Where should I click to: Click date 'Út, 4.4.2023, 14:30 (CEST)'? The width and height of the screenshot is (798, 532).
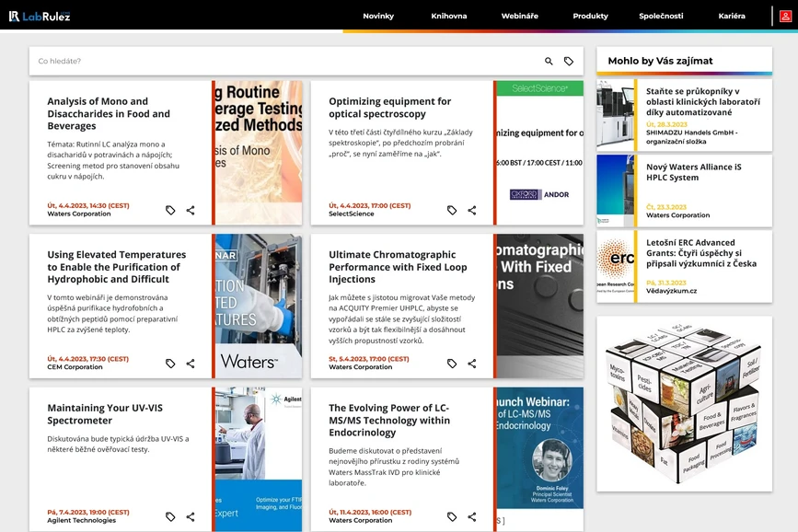point(88,205)
